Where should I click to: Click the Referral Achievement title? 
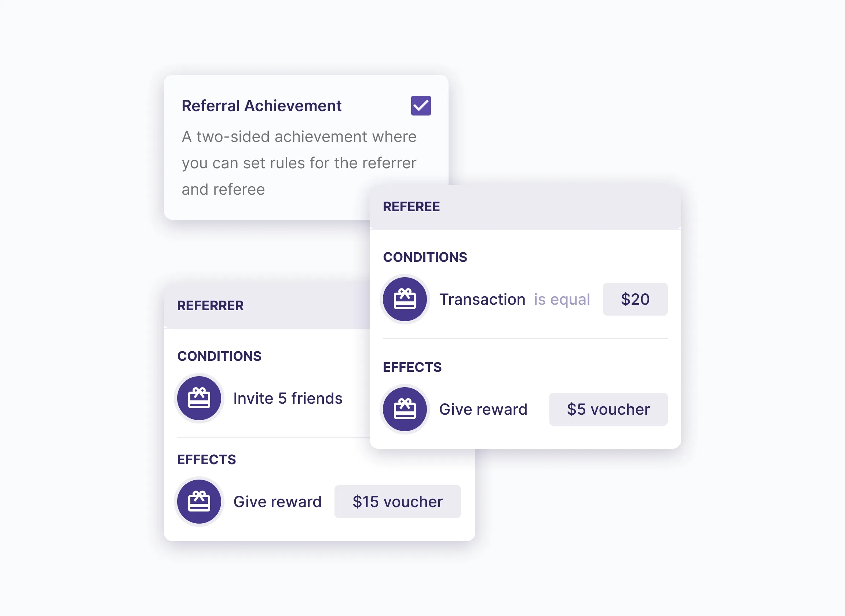click(261, 106)
